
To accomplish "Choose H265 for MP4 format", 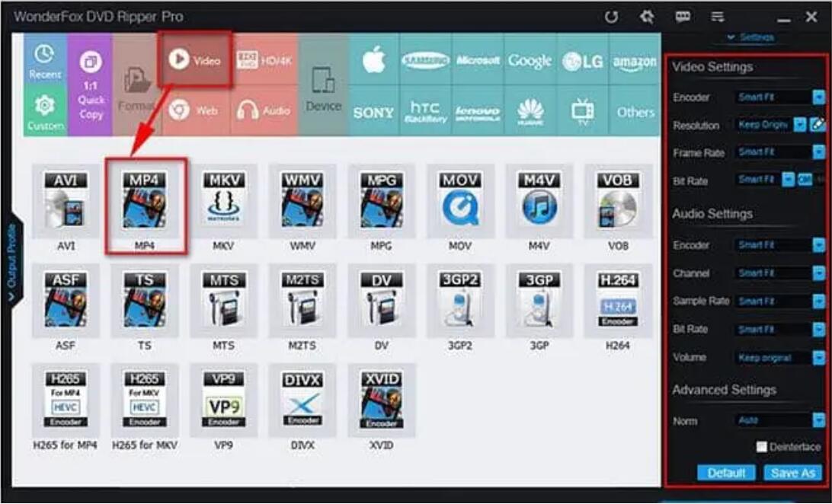I will point(66,400).
